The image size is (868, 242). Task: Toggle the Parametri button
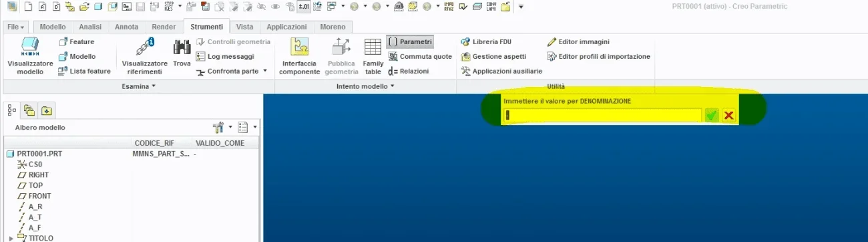click(x=410, y=41)
